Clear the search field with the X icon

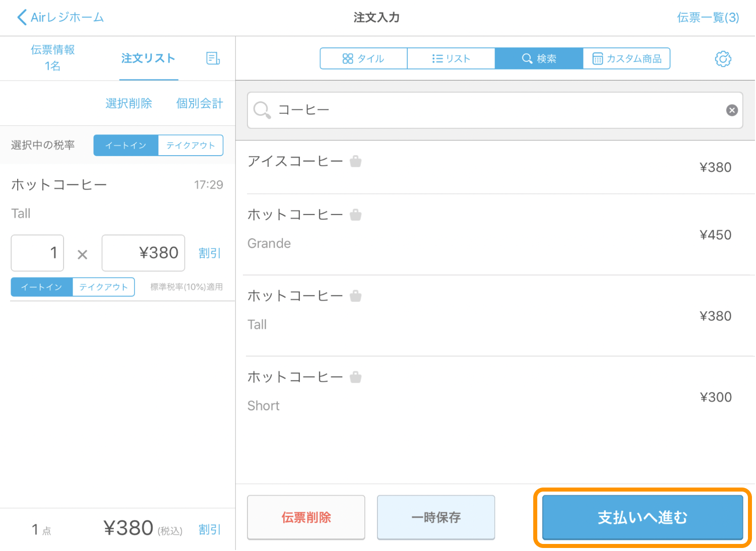tap(732, 110)
